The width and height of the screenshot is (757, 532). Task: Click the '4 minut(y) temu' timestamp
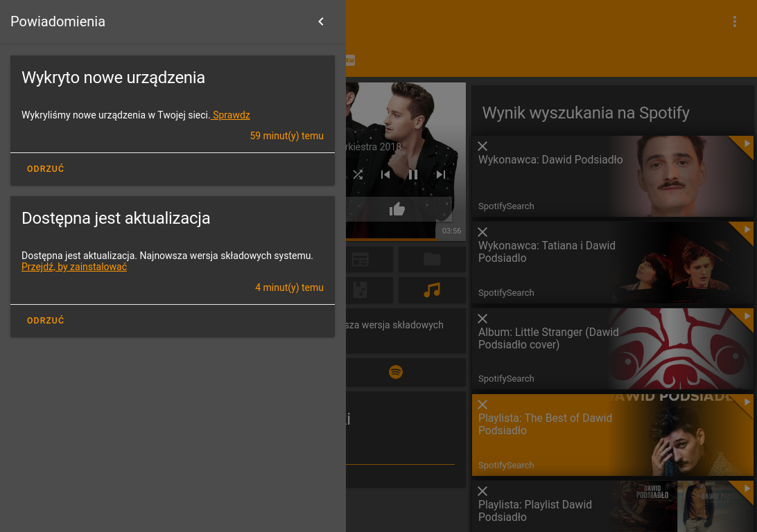click(x=289, y=287)
